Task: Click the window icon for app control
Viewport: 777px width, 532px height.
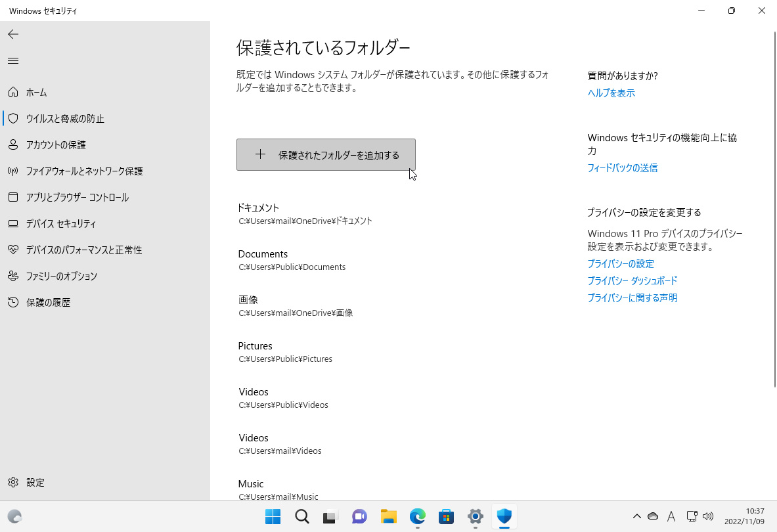Action: (x=13, y=197)
